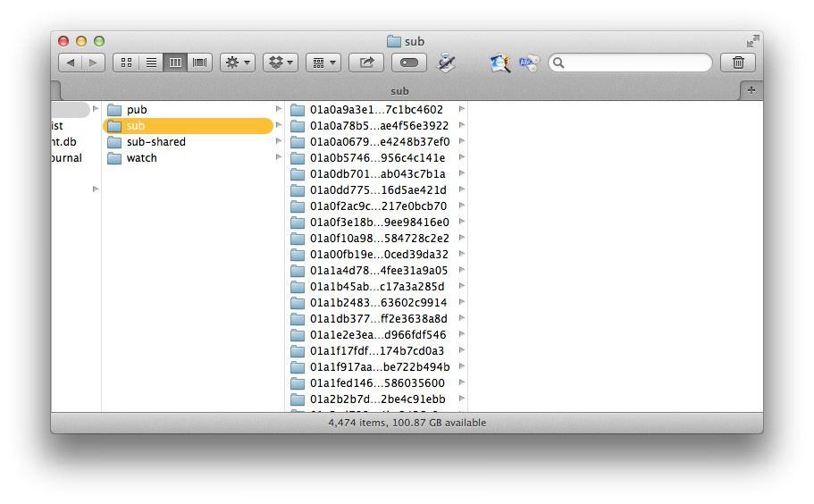Go back using the left arrow
Viewport: 814px width, 504px height.
point(71,63)
